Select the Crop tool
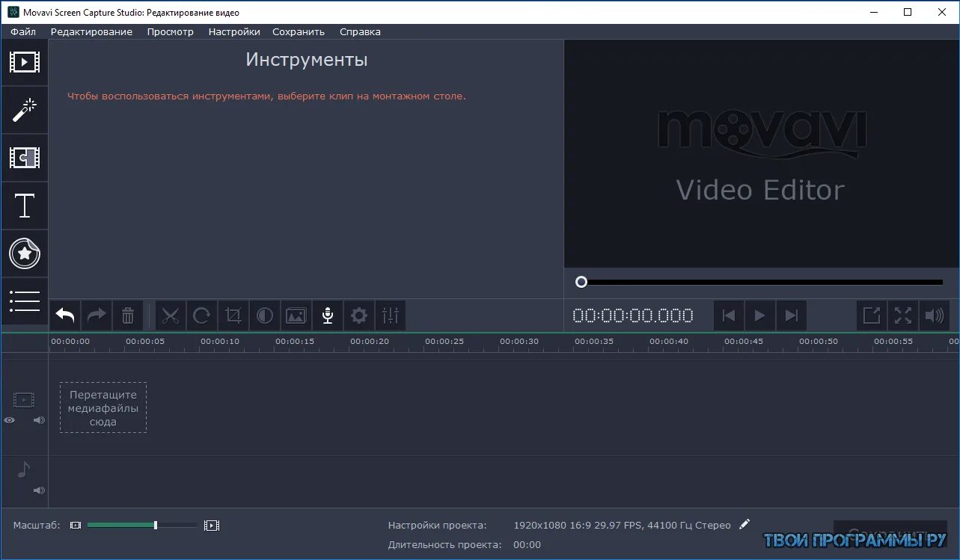 click(233, 316)
